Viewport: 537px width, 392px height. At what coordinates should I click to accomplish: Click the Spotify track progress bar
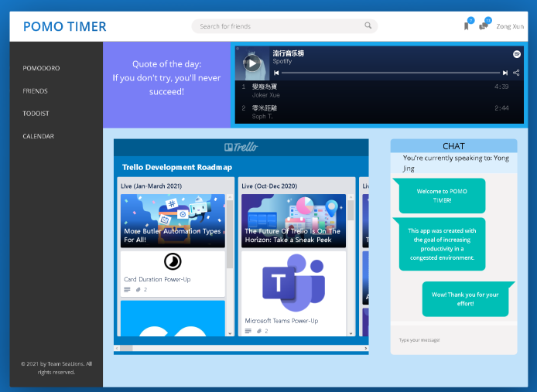pyautogui.click(x=391, y=73)
